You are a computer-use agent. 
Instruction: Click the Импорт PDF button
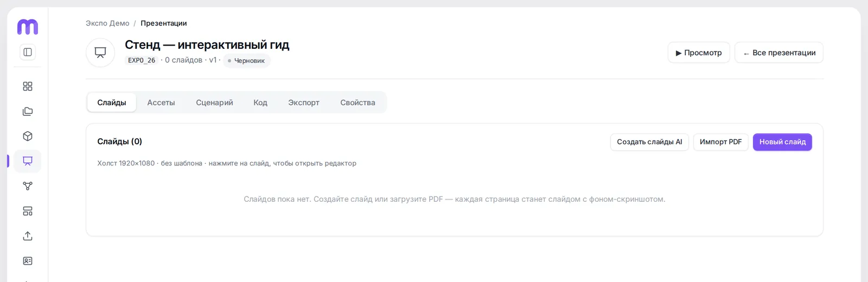(720, 142)
